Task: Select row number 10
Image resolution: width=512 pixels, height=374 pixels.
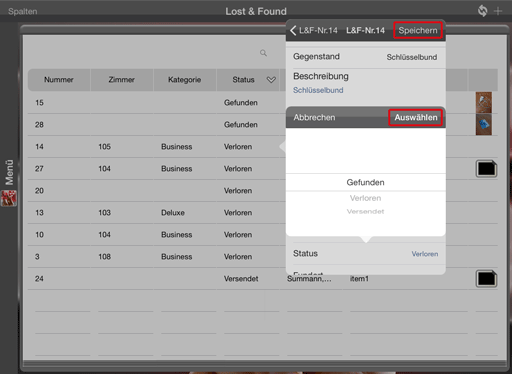Action: pyautogui.click(x=39, y=235)
